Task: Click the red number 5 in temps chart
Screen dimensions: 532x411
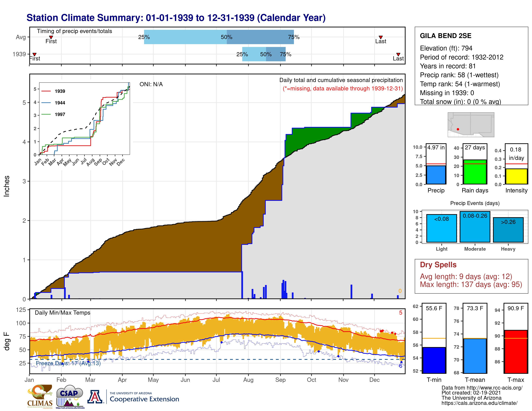Action: tap(400, 313)
